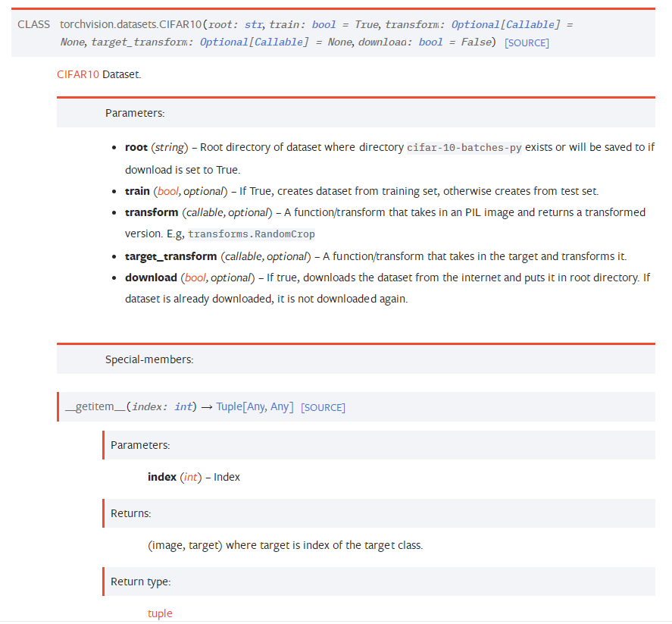Click the 'Parameters:' heading under CIFAR10 Dataset
Screen dimensions: 672x624
(x=135, y=113)
